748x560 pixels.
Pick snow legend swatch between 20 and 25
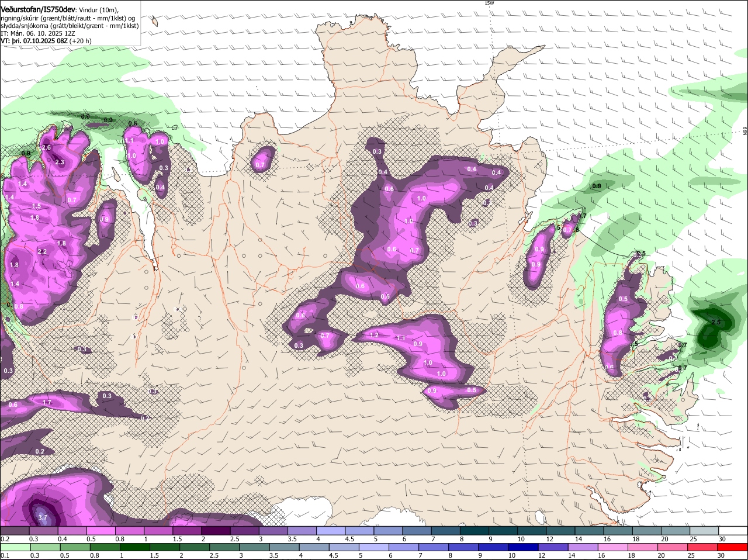pyautogui.click(x=676, y=531)
